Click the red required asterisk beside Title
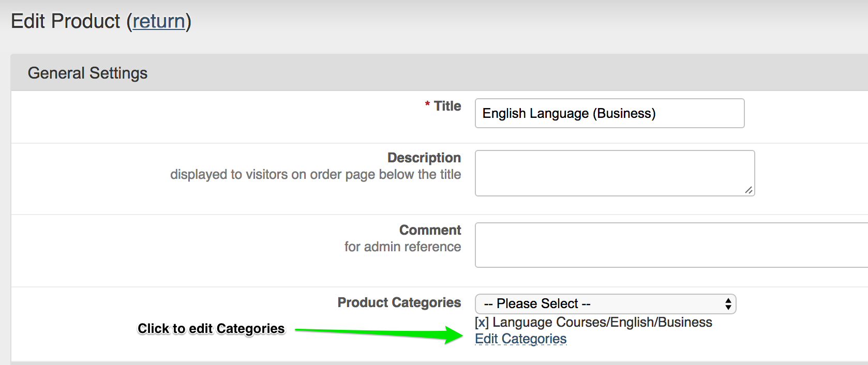 click(427, 105)
